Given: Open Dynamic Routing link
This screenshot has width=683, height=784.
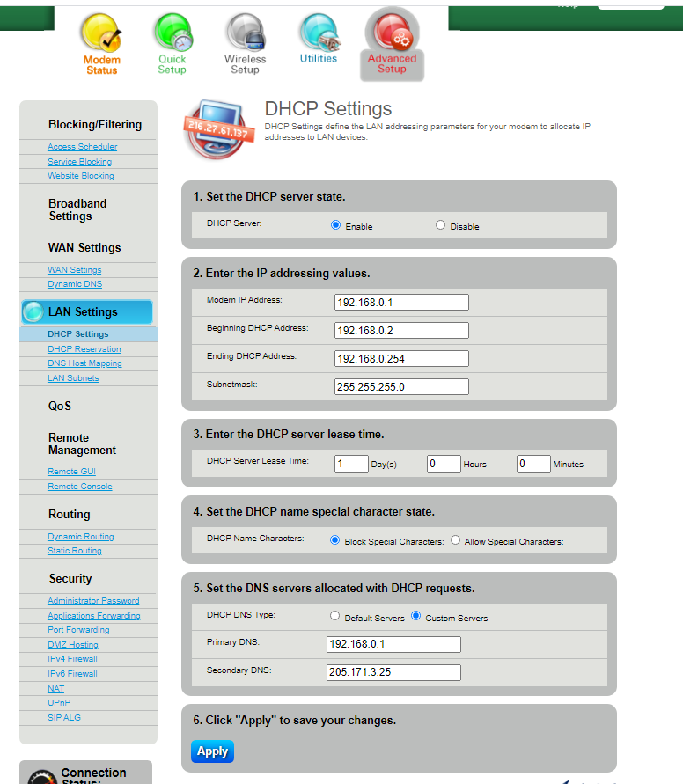Looking at the screenshot, I should (80, 537).
